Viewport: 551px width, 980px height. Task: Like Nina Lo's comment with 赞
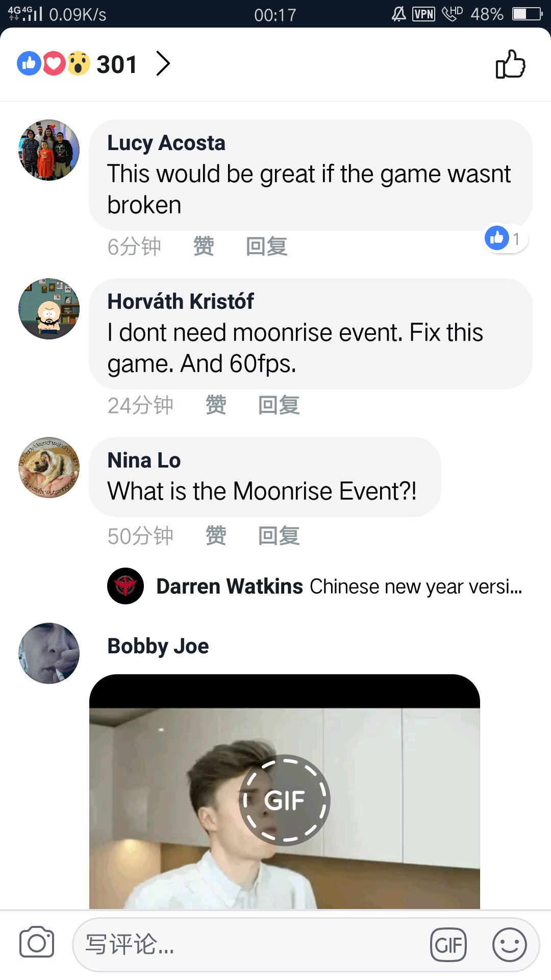(216, 536)
